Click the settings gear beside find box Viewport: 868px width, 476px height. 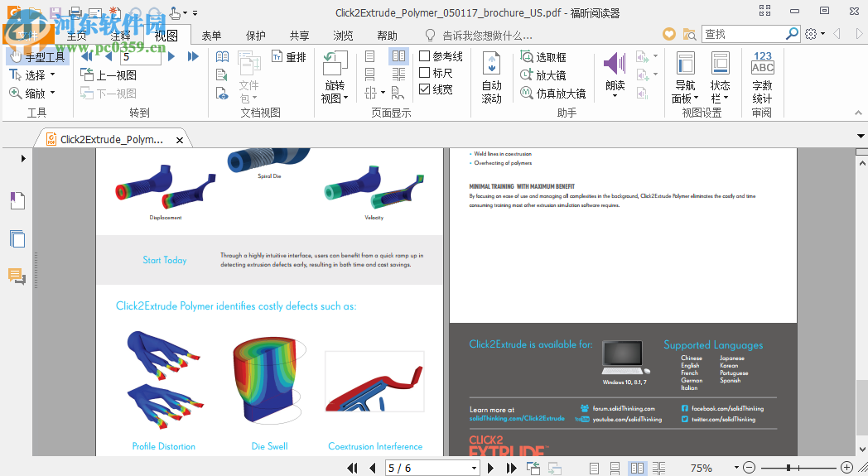[811, 34]
